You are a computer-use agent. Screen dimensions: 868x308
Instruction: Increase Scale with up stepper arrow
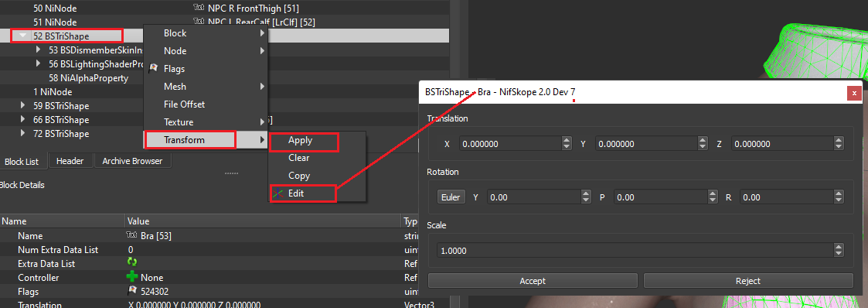tap(839, 248)
